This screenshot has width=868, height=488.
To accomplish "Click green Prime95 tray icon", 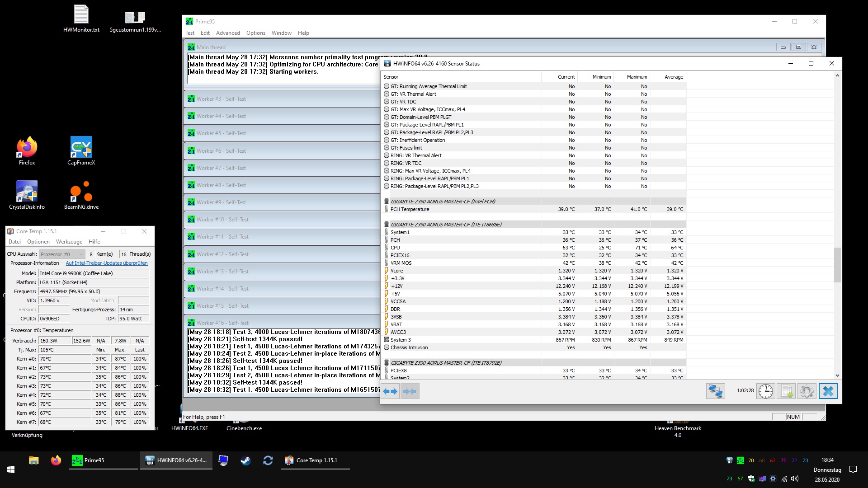I will tap(740, 460).
